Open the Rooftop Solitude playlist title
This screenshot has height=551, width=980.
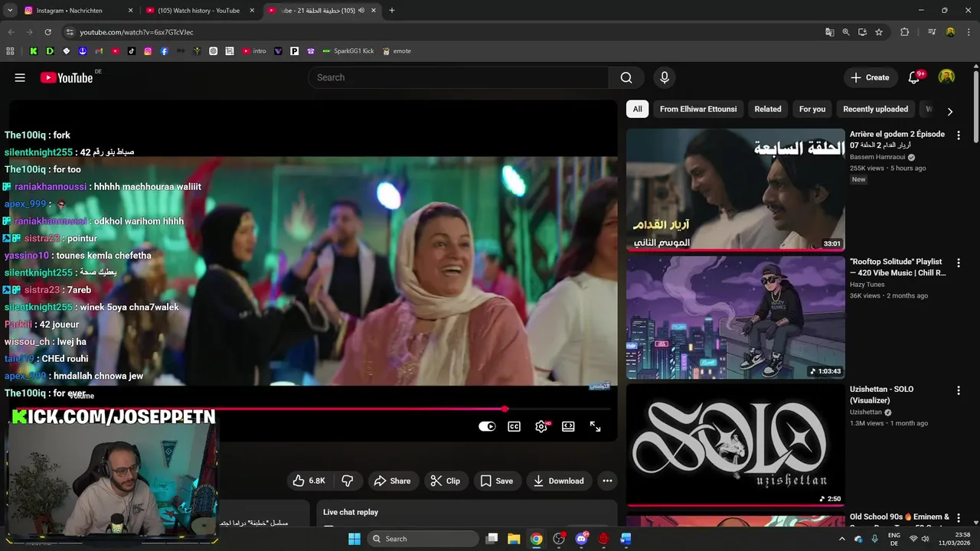[898, 267]
